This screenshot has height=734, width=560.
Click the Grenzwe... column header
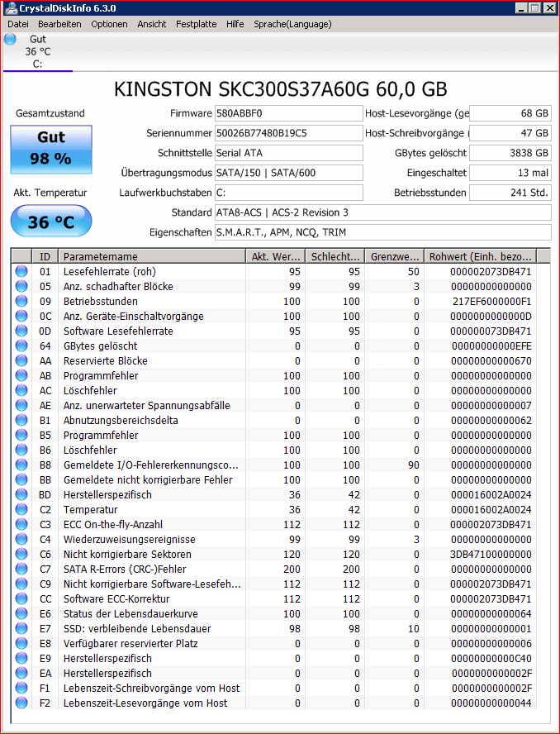tap(394, 256)
